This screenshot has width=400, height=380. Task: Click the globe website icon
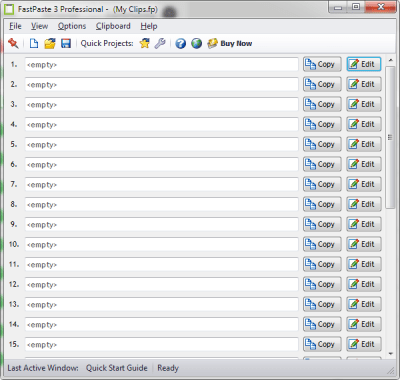coord(197,43)
